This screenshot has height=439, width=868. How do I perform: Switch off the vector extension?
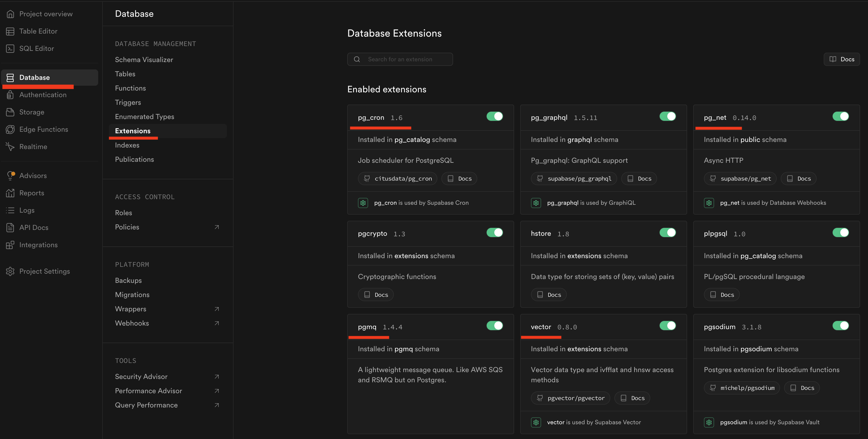(x=668, y=326)
